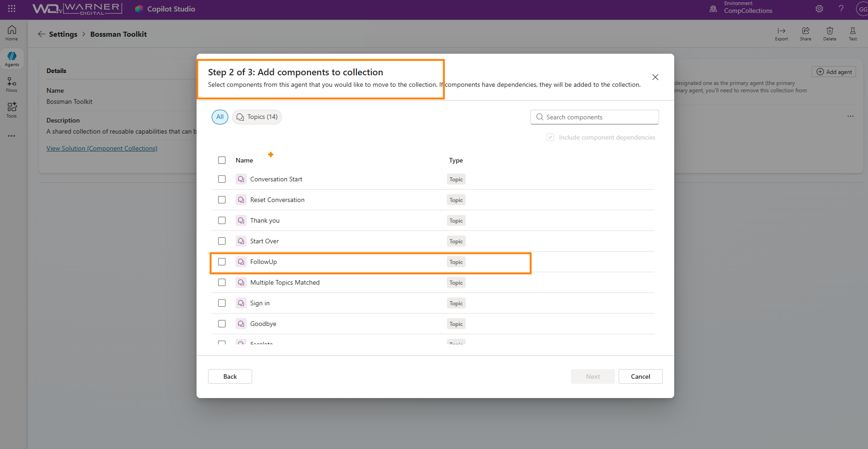Open the settings gear icon
Image resolution: width=868 pixels, height=449 pixels.
point(819,9)
